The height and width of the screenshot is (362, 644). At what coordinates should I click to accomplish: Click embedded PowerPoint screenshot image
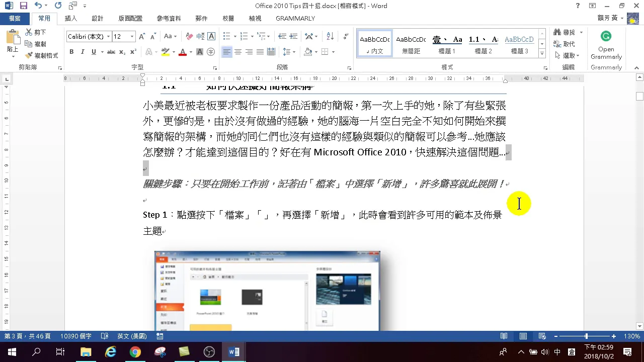pos(267,291)
